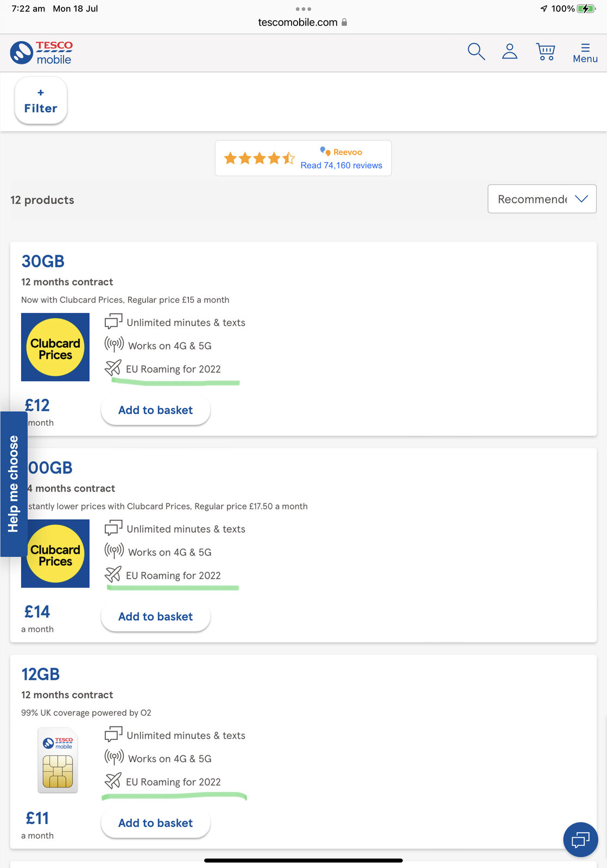607x868 pixels.
Task: Tap the SIM card image on 12GB plan
Action: point(58,760)
